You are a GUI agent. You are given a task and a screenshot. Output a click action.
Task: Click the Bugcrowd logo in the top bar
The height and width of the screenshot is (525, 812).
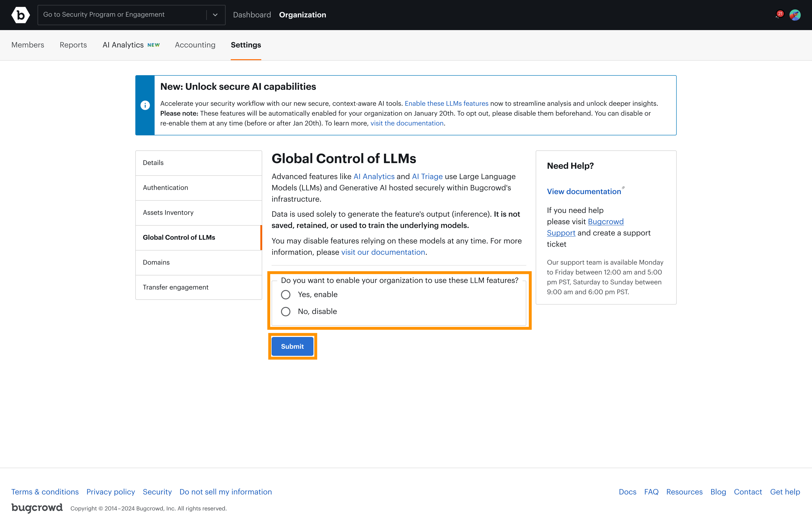pos(20,15)
